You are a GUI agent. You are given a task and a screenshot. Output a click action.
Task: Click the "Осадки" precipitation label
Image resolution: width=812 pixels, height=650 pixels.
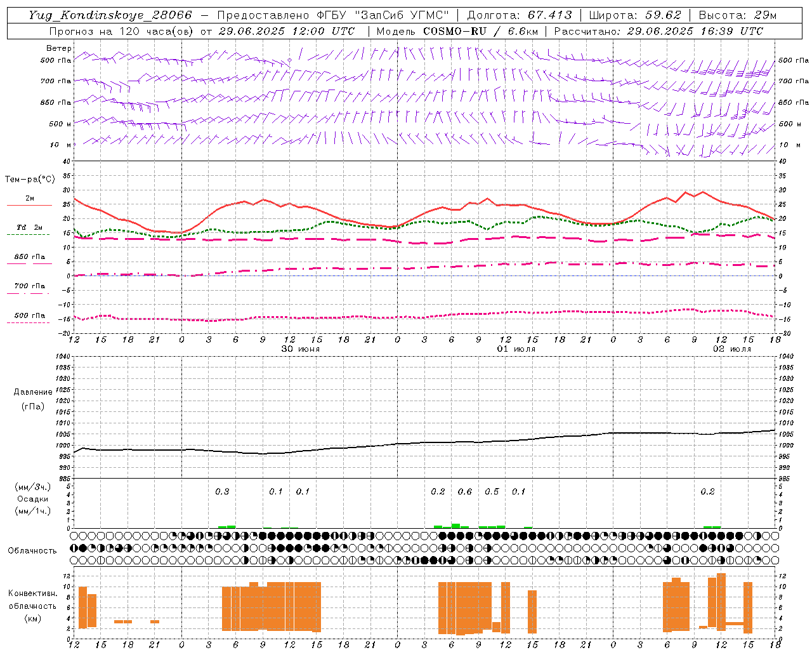tap(33, 499)
